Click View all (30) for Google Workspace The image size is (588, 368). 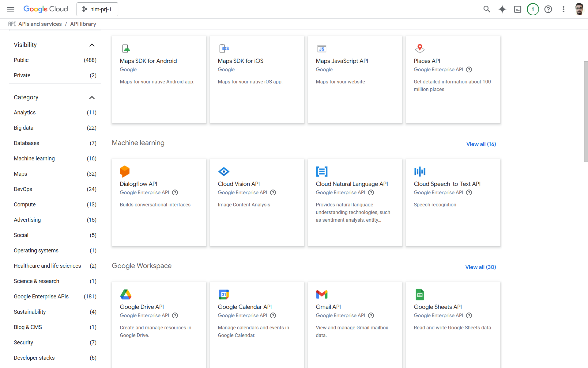480,267
